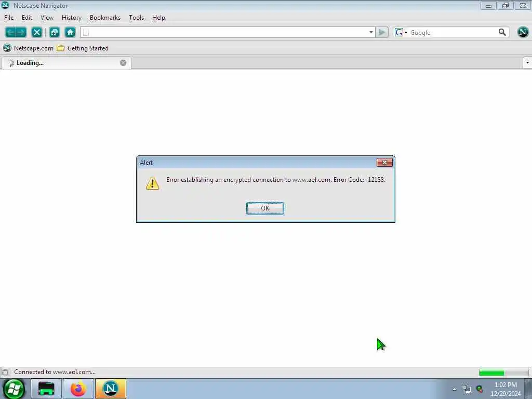Close the Loading... tab
Image resolution: width=532 pixels, height=399 pixels.
coord(123,63)
